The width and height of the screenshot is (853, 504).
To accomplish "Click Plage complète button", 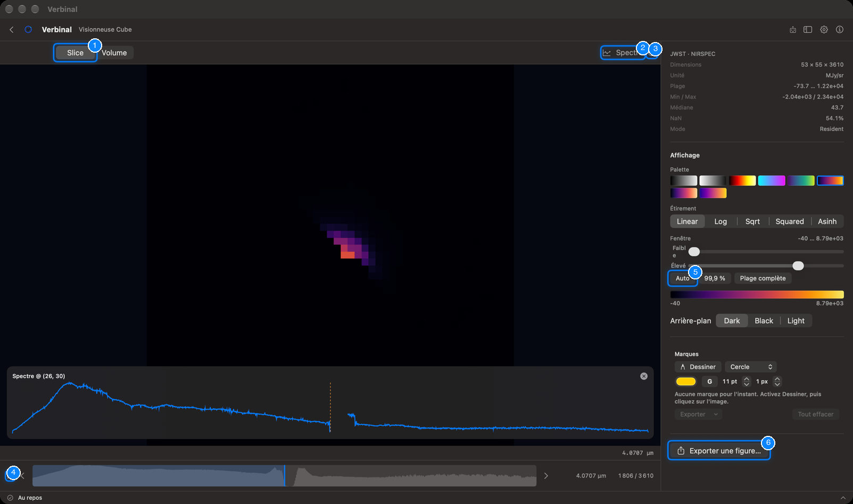I will [x=763, y=278].
